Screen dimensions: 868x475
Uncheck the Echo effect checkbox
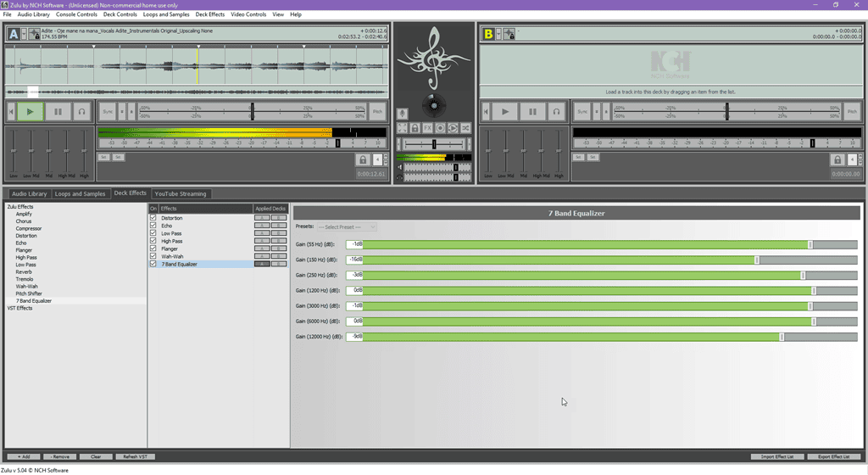[x=153, y=226]
